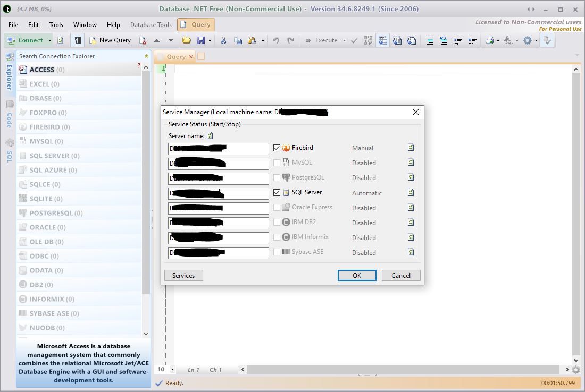Click the SQL wrench tools icon
585x392 pixels.
point(508,40)
